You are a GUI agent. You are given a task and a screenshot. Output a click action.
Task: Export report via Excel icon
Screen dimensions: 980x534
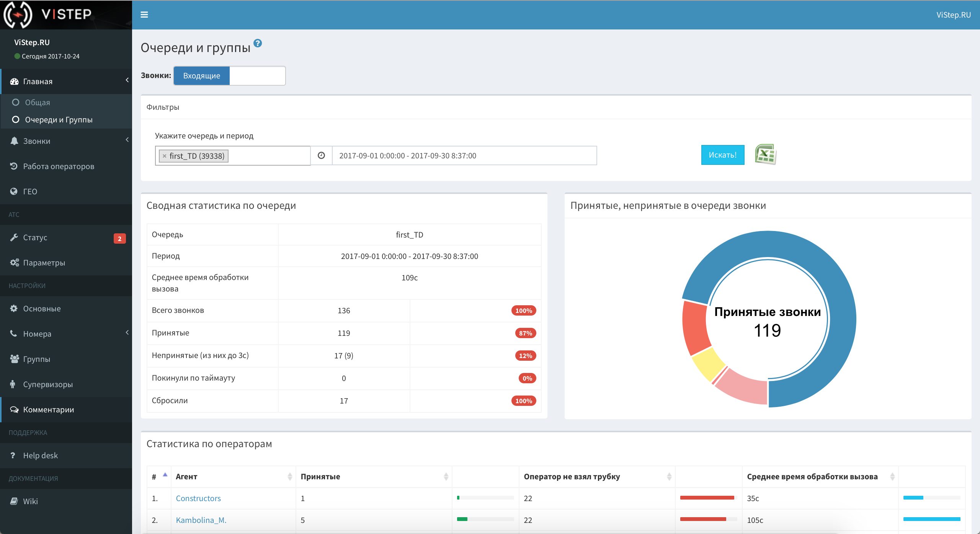coord(765,155)
